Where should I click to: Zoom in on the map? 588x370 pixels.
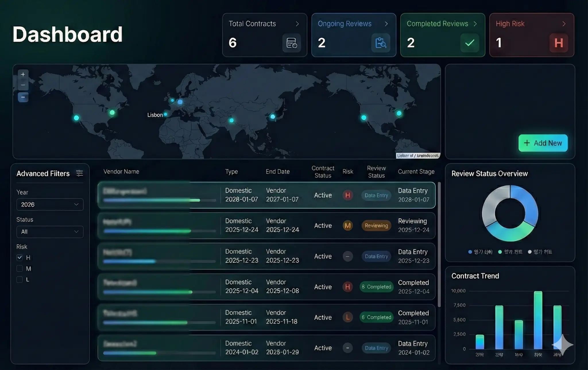tap(23, 74)
